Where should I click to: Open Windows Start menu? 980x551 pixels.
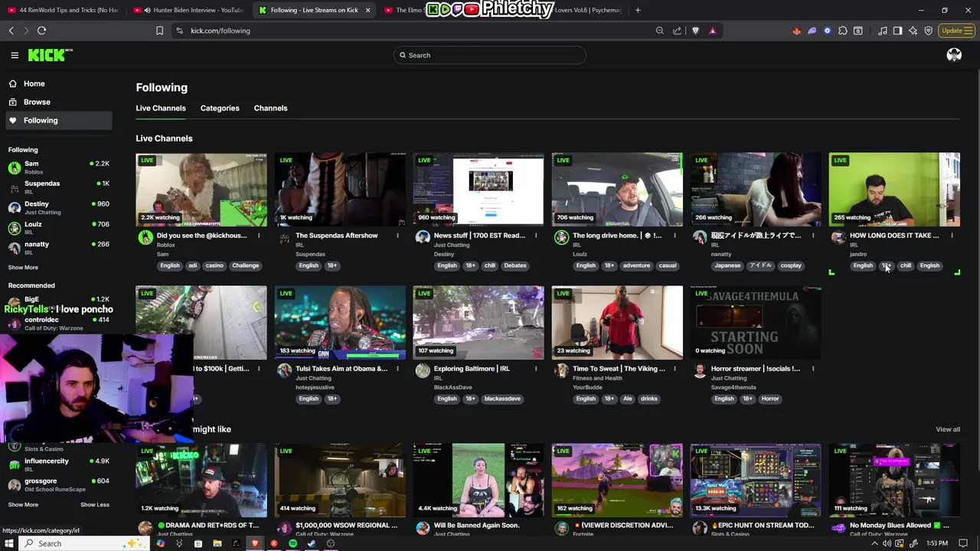point(9,543)
